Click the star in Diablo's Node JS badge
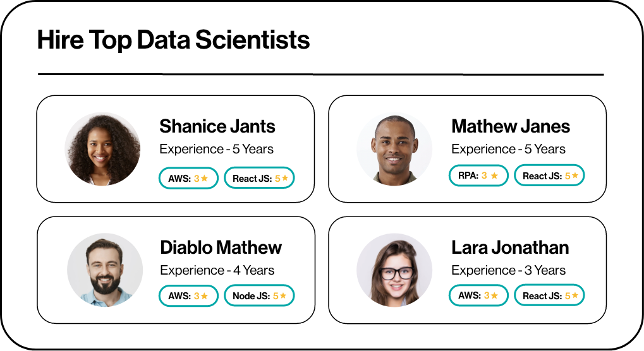Viewport: 644px width, 351px height. [284, 295]
